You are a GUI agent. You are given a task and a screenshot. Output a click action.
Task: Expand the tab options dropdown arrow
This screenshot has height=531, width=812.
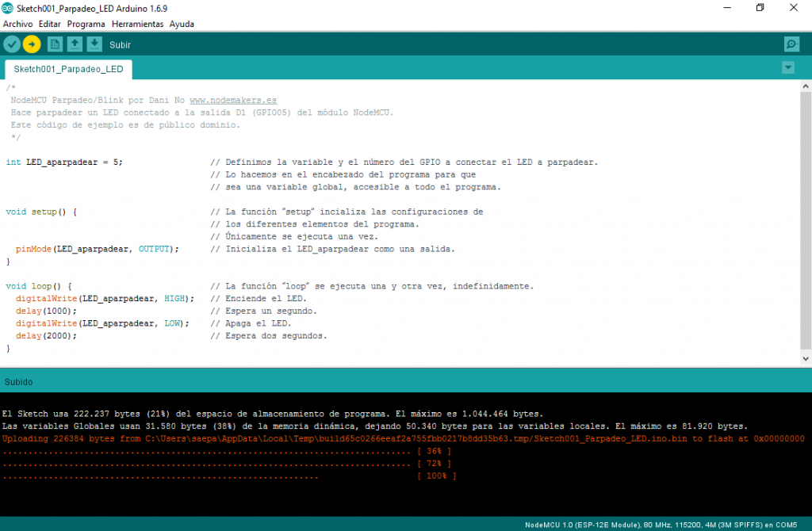(788, 67)
